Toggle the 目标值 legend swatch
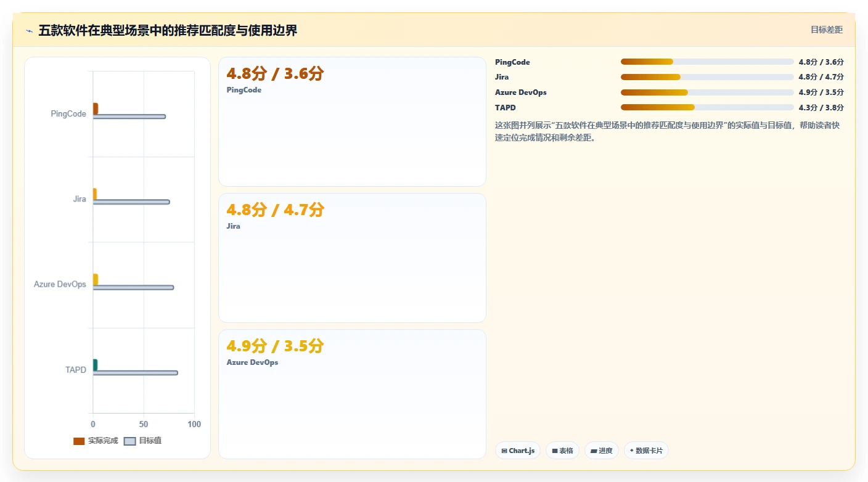This screenshot has width=868, height=482. point(129,441)
